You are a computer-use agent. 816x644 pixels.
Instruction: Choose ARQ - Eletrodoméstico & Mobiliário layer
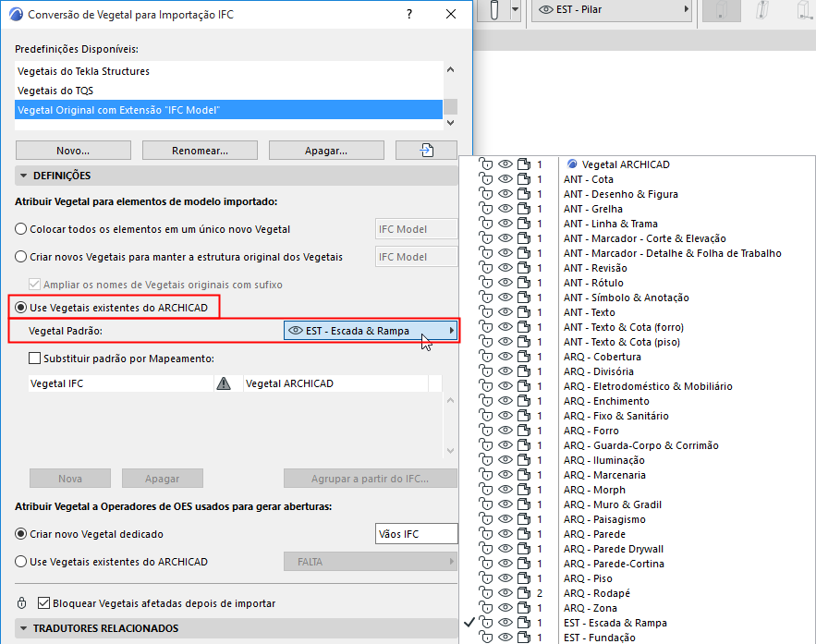[x=648, y=386]
